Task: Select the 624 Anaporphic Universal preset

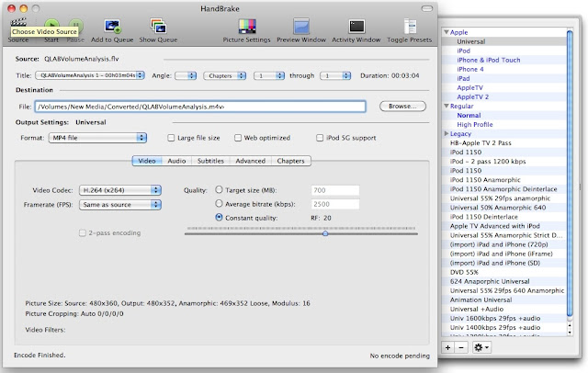Action: point(490,281)
